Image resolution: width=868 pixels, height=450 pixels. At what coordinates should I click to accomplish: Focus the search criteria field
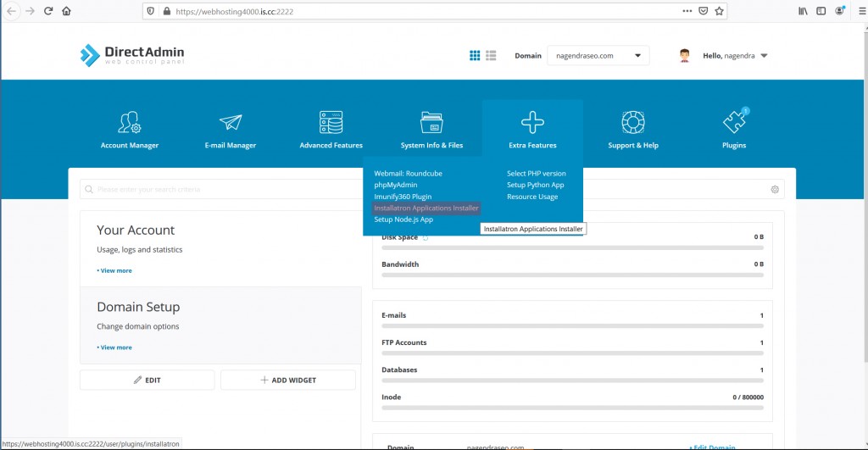tap(221, 189)
